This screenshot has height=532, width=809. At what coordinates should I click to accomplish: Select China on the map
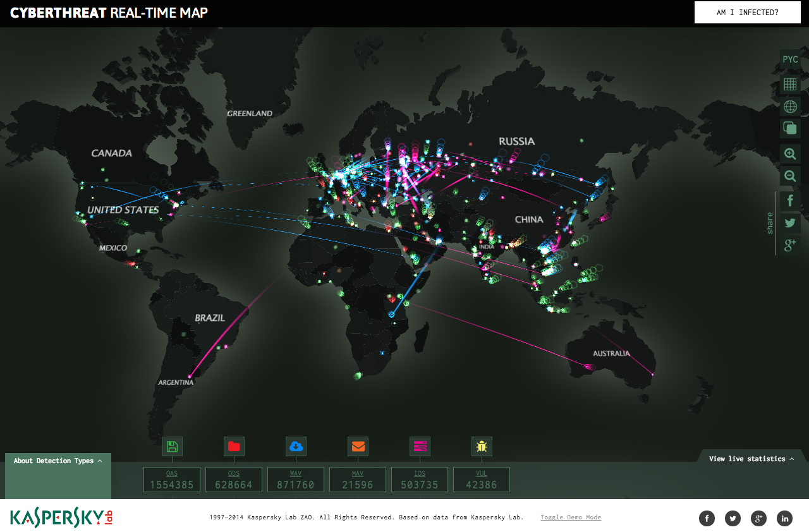pos(529,220)
